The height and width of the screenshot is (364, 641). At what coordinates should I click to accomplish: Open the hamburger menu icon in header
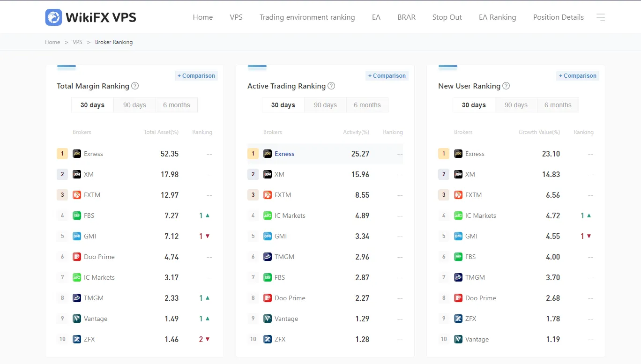[601, 17]
